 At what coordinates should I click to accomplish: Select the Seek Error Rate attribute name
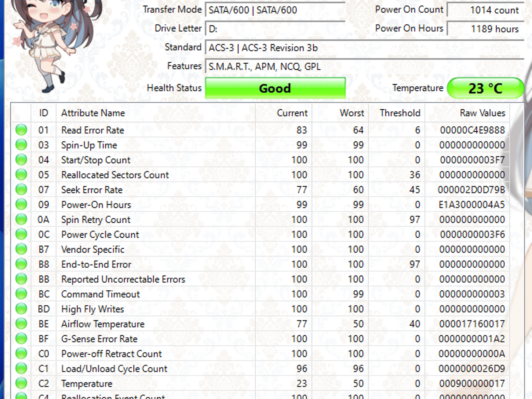tap(92, 190)
